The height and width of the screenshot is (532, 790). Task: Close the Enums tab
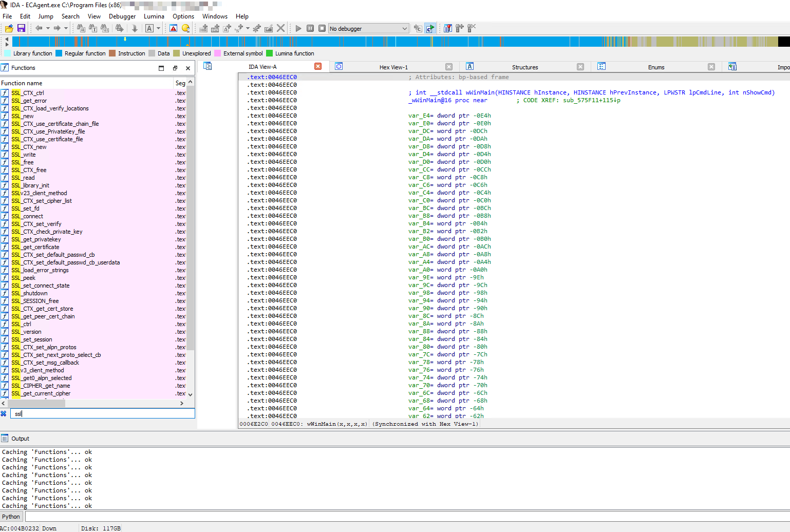(711, 67)
